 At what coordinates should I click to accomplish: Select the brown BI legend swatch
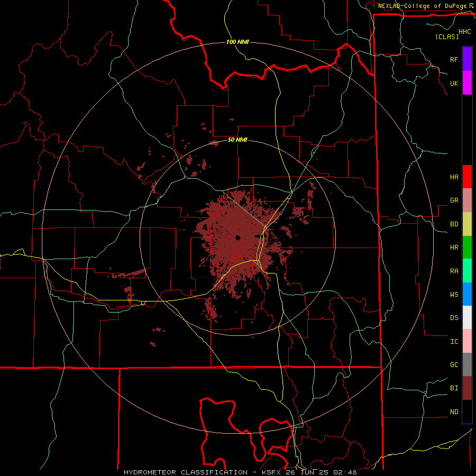(467, 388)
